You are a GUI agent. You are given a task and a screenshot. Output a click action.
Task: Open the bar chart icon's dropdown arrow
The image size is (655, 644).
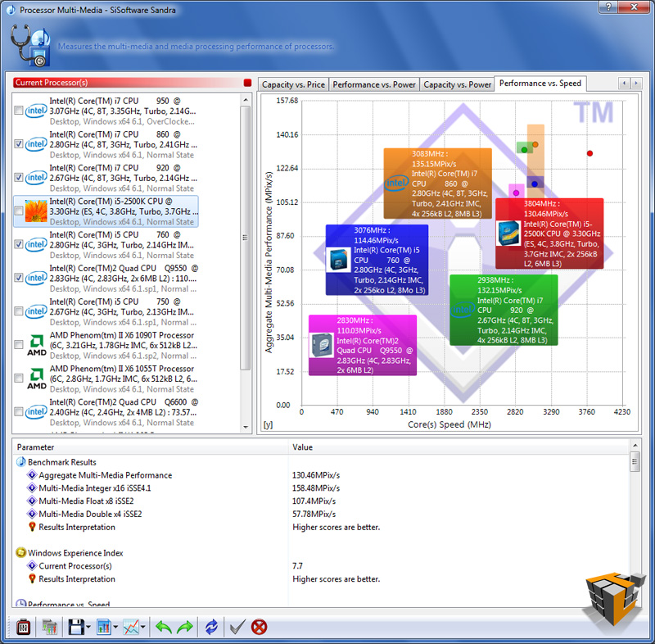115,627
